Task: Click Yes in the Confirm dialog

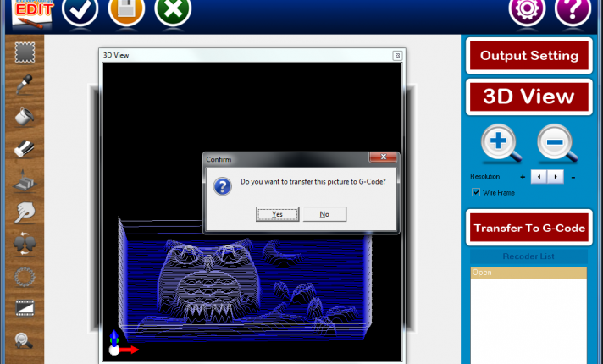Action: click(277, 214)
